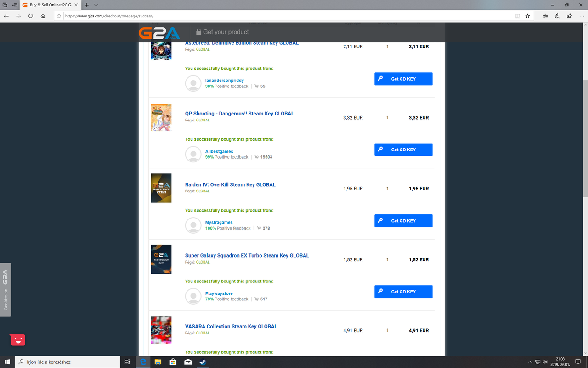Screen dimensions: 588x368
Task: Get CD KEY for Raiden IV OverKill
Action: (403, 221)
